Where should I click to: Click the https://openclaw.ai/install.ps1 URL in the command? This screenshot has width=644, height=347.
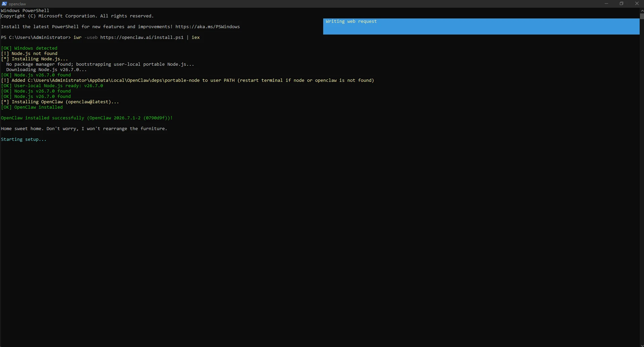pos(142,38)
